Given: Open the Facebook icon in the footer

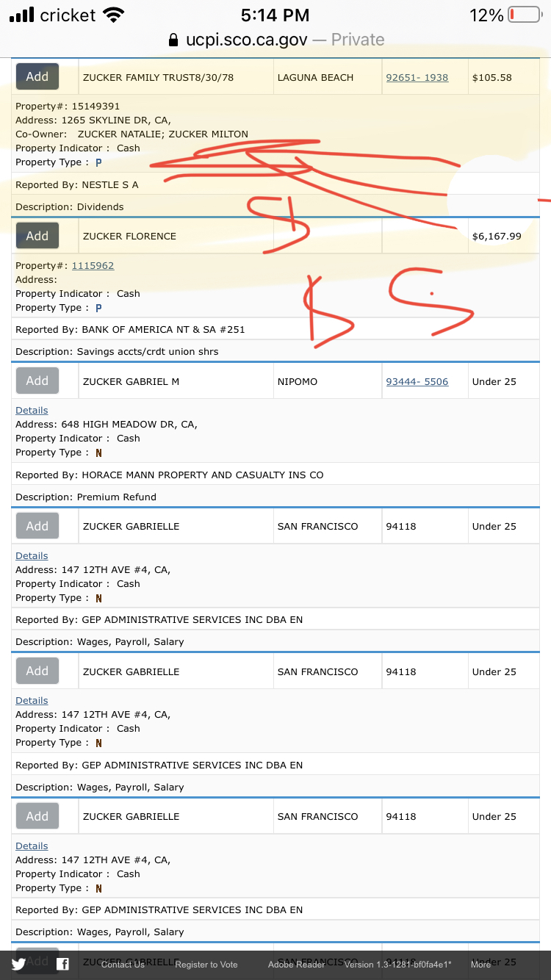Looking at the screenshot, I should (63, 964).
